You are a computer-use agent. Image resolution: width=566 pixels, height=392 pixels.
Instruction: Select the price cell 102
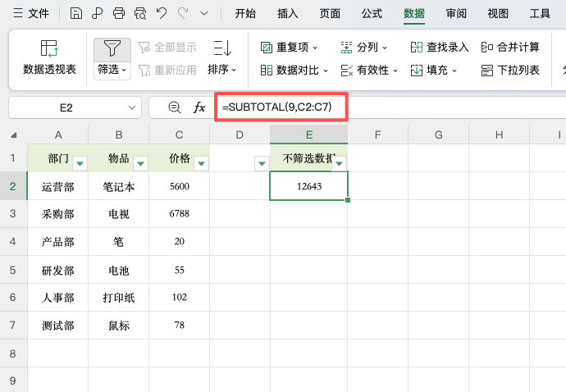tap(180, 298)
